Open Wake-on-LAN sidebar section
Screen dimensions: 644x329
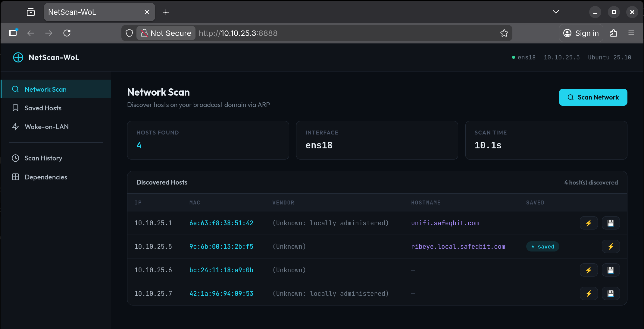[46, 127]
